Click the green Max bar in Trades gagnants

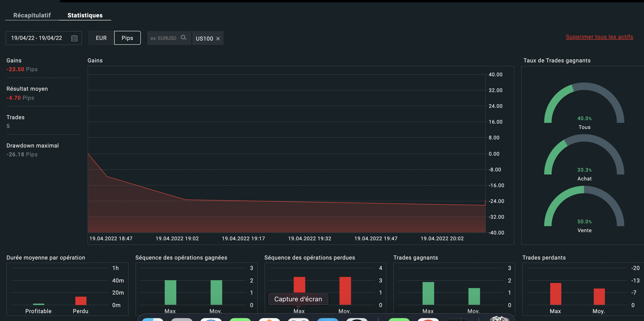click(x=428, y=293)
